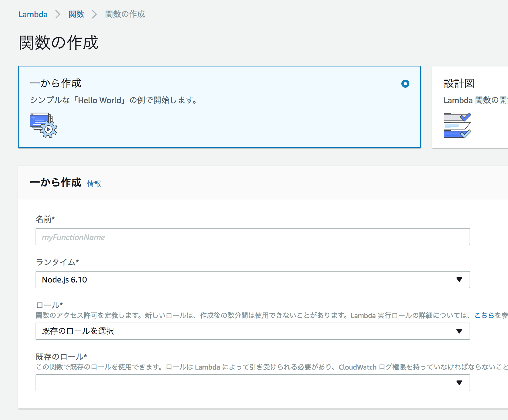Viewport: 508px width, 420px height.
Task: Click the 名前* field label
Action: tap(45, 219)
